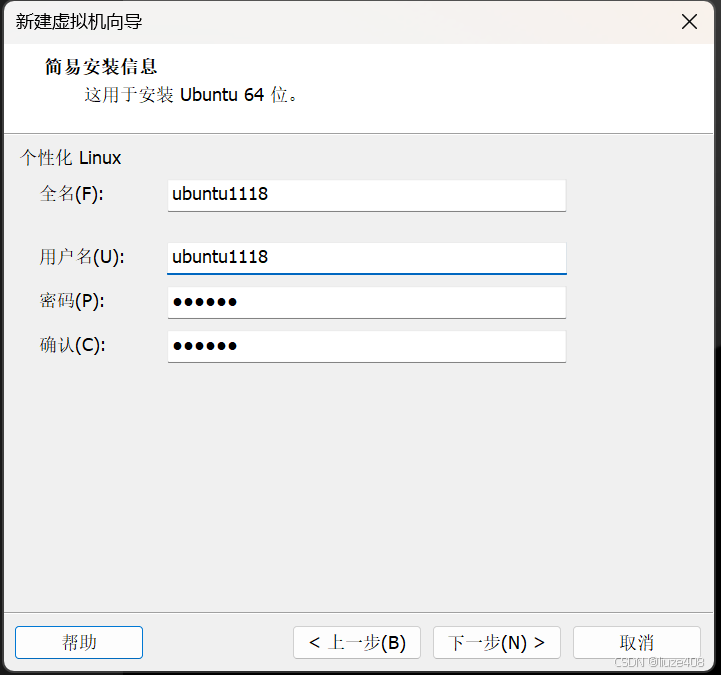Proceed with 下一步(N) button
Image resolution: width=721 pixels, height=675 pixels.
pyautogui.click(x=497, y=642)
